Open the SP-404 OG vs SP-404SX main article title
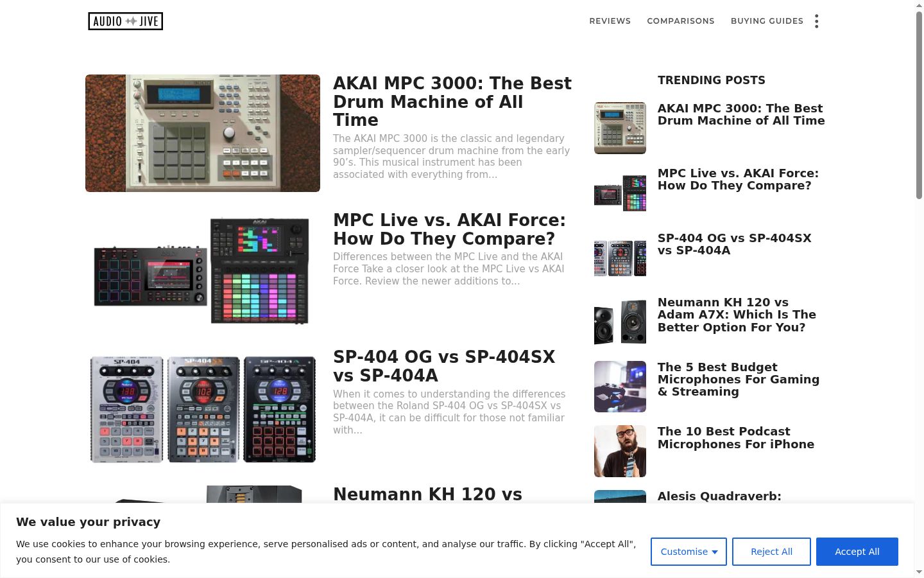924x578 pixels. pos(444,366)
